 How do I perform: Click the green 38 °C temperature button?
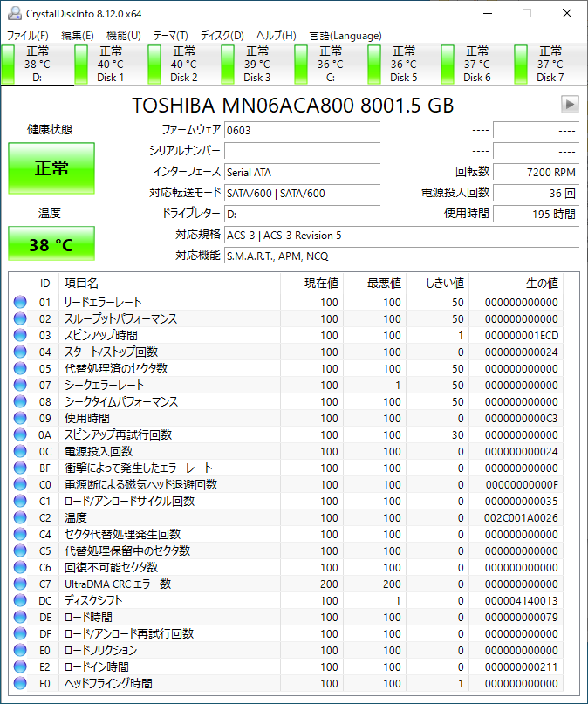(51, 243)
